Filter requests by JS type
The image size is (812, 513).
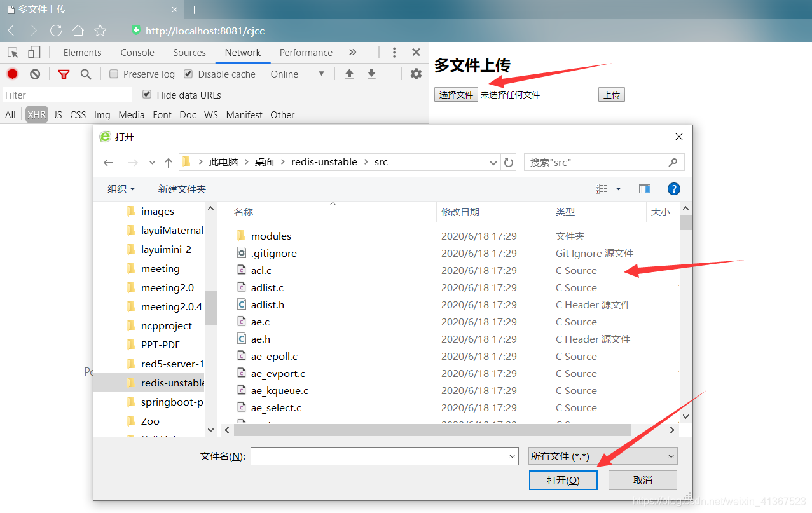pos(58,114)
